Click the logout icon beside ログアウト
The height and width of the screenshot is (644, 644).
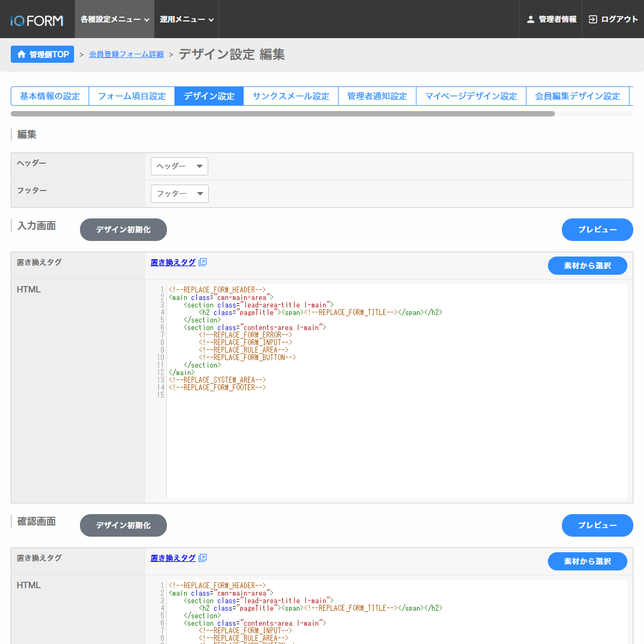[x=592, y=19]
